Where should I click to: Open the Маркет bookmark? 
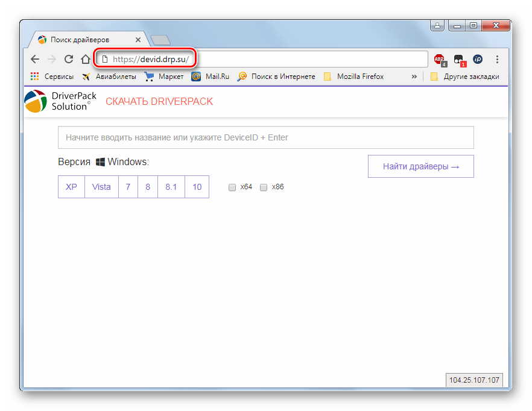tap(164, 77)
